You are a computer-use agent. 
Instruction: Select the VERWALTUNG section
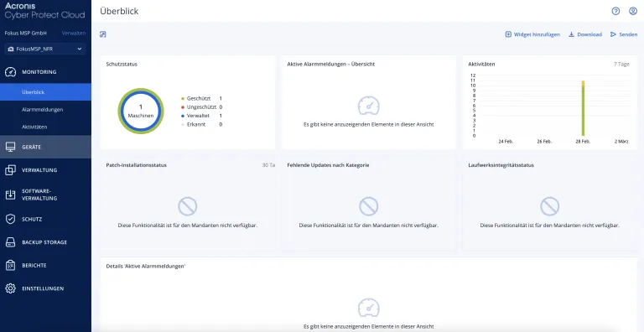click(x=45, y=170)
